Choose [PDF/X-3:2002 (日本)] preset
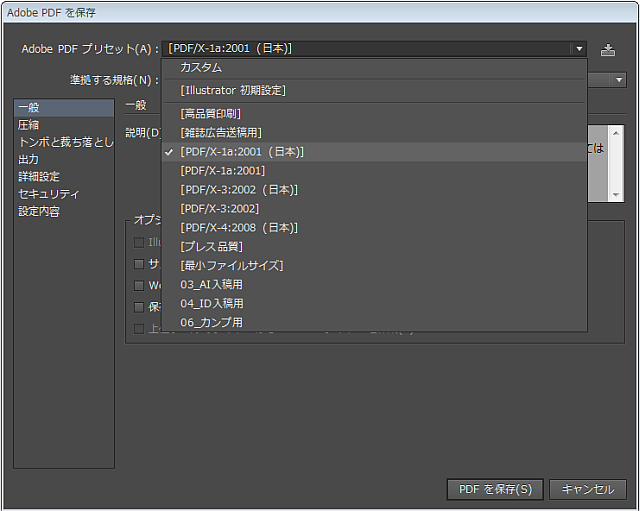Screen dimensions: 640x511 click(374, 190)
